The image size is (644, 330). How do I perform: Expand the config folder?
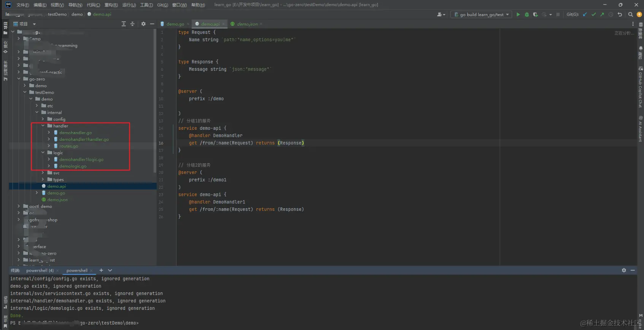coord(43,119)
